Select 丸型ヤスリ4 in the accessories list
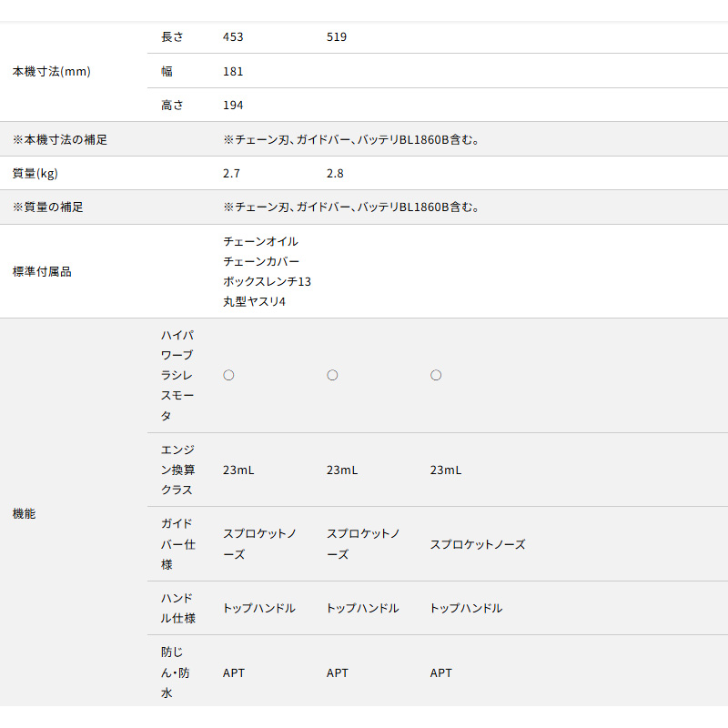 click(254, 302)
